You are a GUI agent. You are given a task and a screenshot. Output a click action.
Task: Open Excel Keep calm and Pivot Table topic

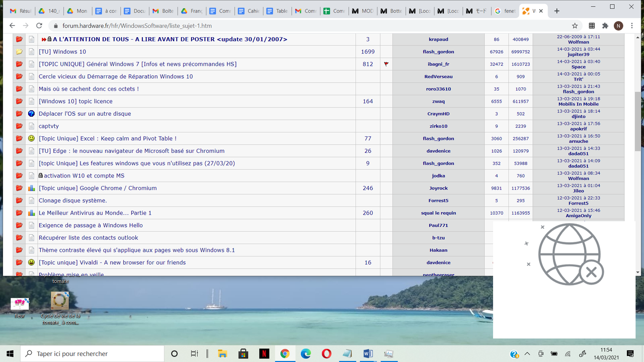point(108,138)
